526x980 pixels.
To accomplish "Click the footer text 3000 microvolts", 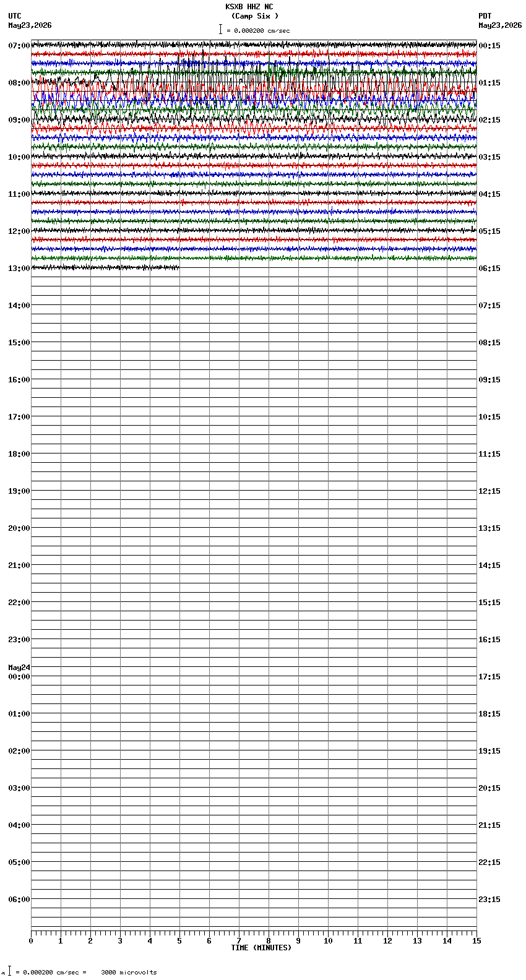I will (x=129, y=972).
